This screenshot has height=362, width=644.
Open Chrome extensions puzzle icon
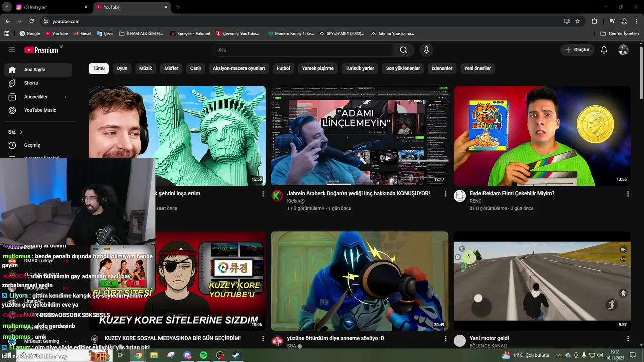pyautogui.click(x=594, y=21)
